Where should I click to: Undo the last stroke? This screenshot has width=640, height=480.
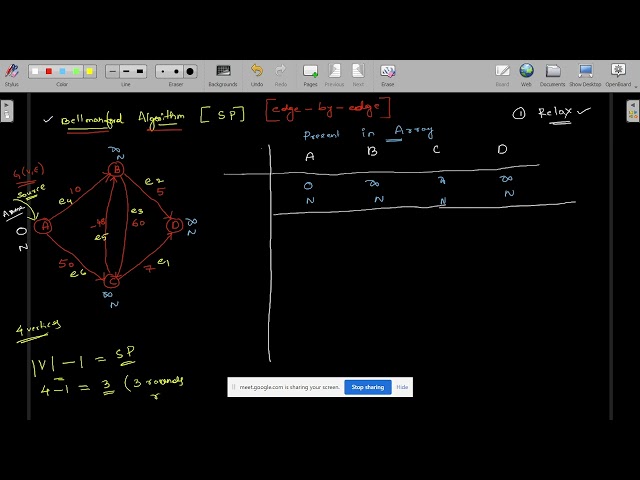[257, 75]
